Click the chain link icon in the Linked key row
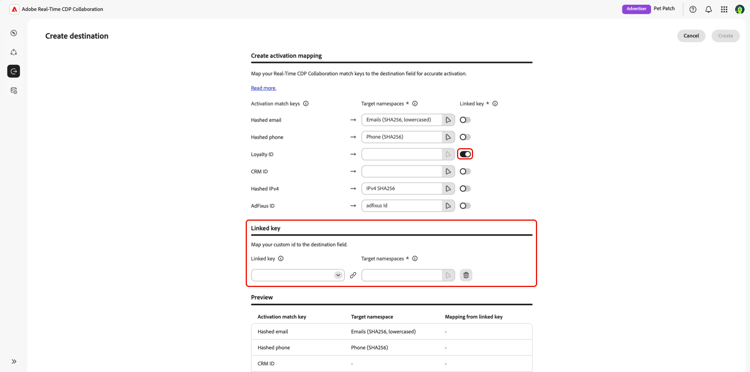 click(x=353, y=275)
